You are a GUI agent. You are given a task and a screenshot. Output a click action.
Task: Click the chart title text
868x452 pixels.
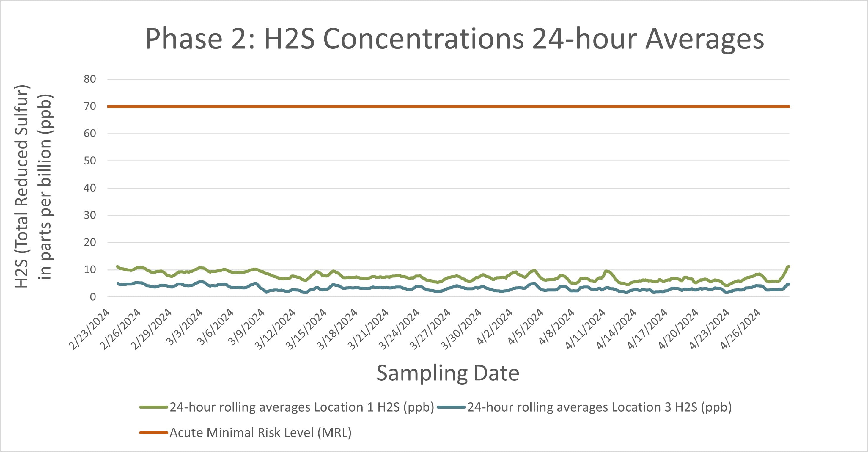coord(454,39)
